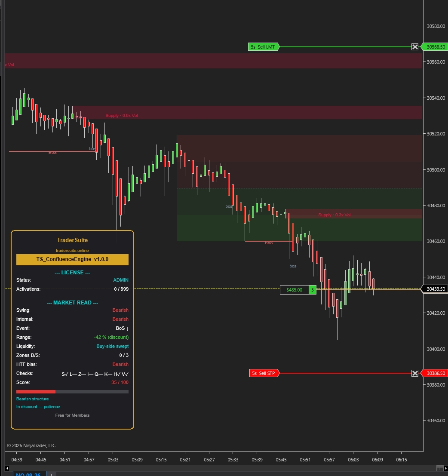
Task: Click the Supply 0.9x Vol zone label
Action: coord(121,115)
